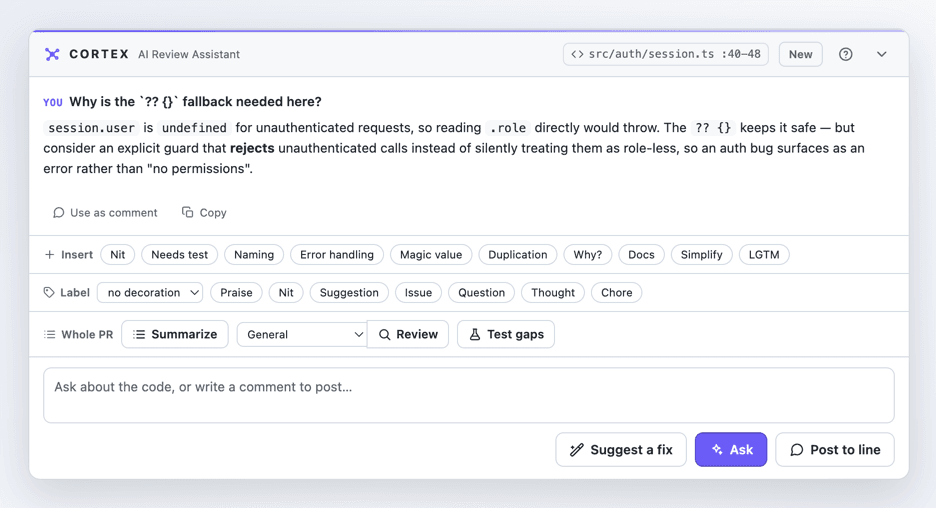Run the Test gaps check
The width and height of the screenshot is (936, 508).
click(x=506, y=334)
